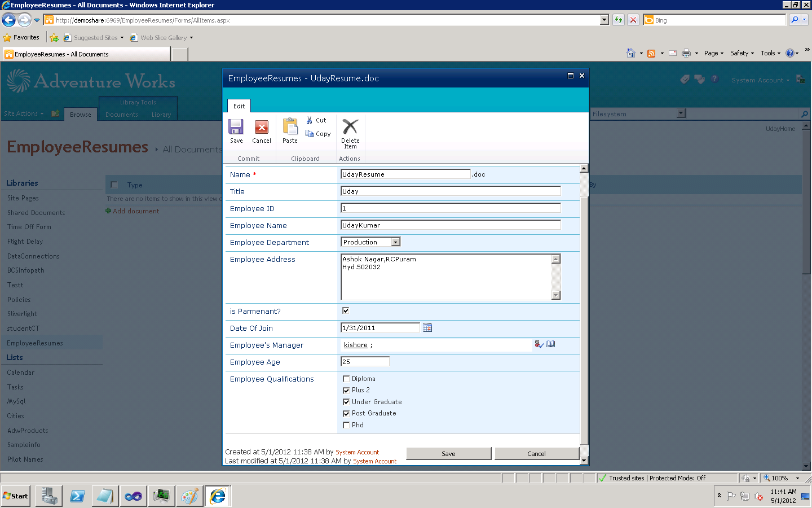Click the Save button at dialog bottom
The width and height of the screenshot is (812, 508).
448,453
